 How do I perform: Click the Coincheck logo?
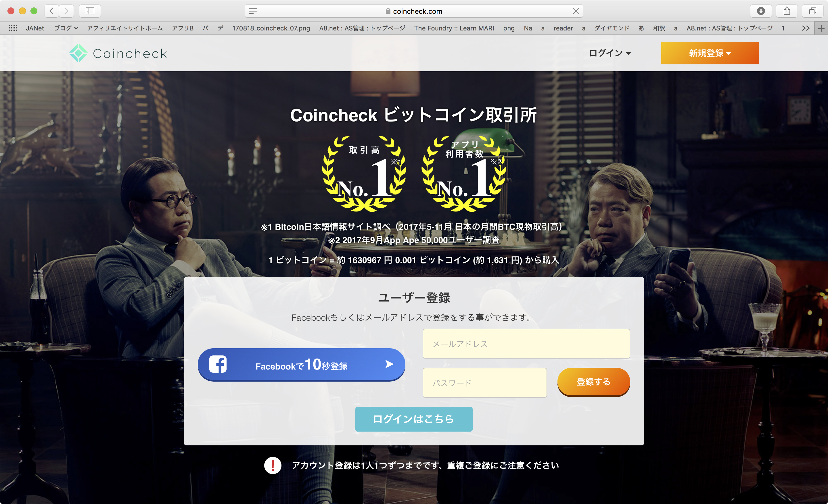click(x=118, y=53)
